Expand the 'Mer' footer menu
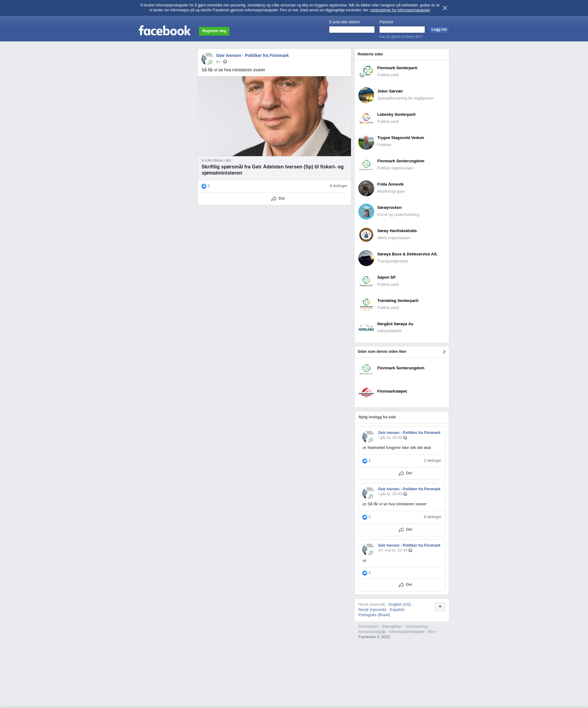This screenshot has width=588, height=708. point(432,632)
